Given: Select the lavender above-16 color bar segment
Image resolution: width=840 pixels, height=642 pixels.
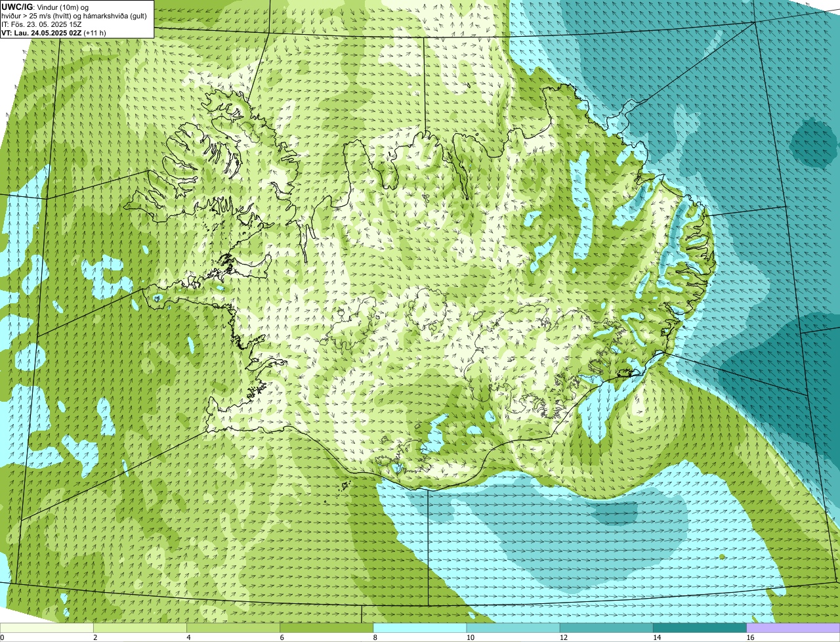Looking at the screenshot, I should coord(793,628).
